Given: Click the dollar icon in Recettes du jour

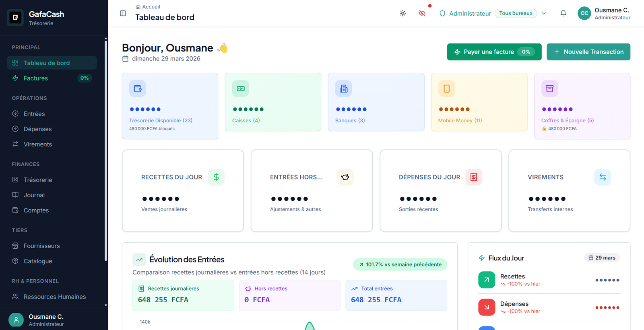Looking at the screenshot, I should click(x=216, y=177).
